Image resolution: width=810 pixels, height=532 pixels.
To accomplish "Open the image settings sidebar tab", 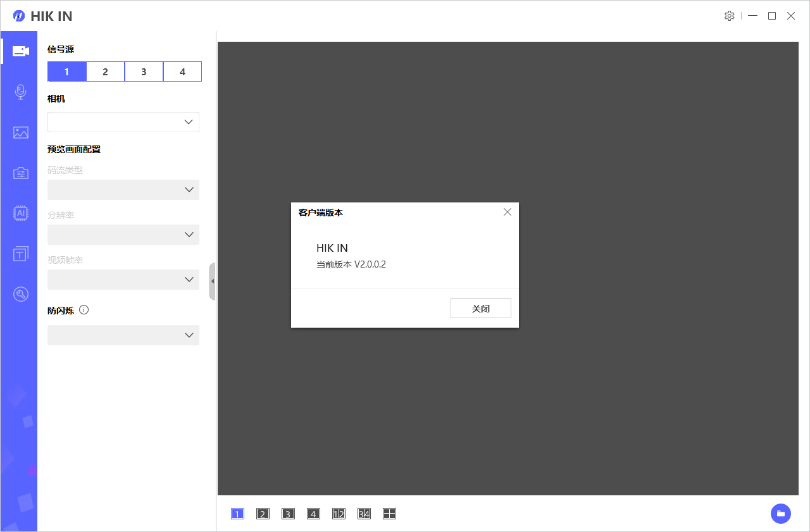I will coord(20,133).
